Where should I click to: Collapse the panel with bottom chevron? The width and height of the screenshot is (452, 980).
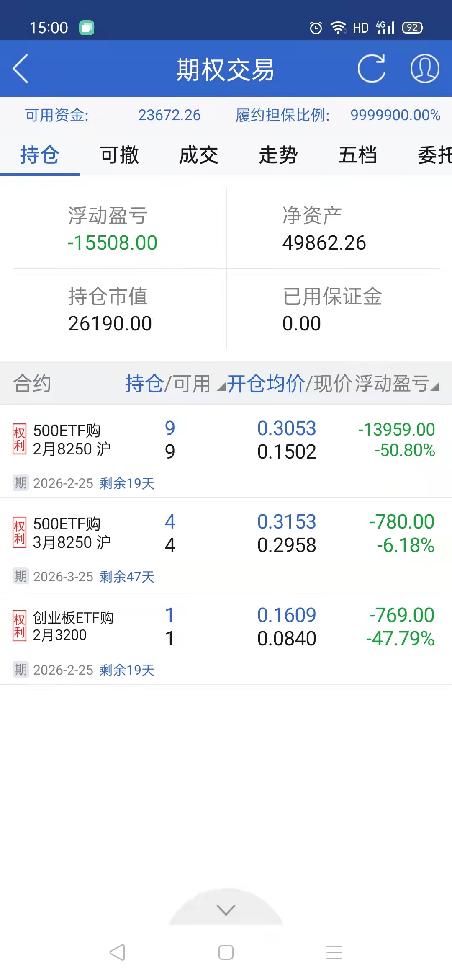226,910
